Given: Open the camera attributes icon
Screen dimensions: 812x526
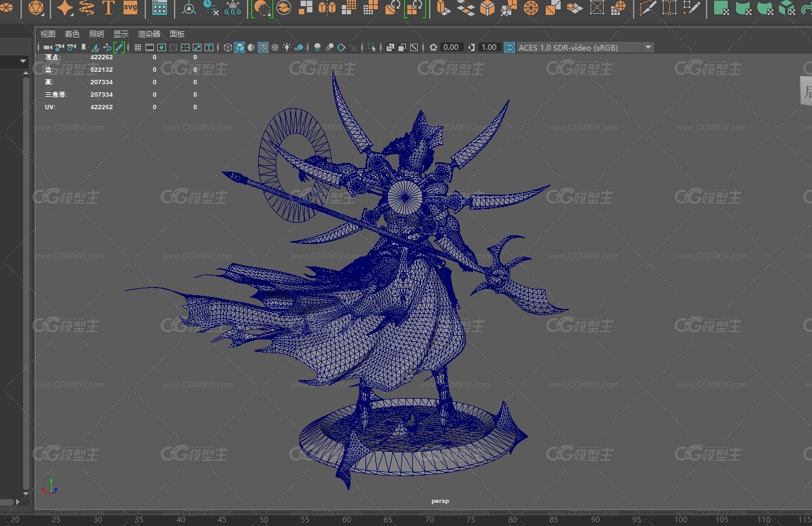Looking at the screenshot, I should (71, 47).
